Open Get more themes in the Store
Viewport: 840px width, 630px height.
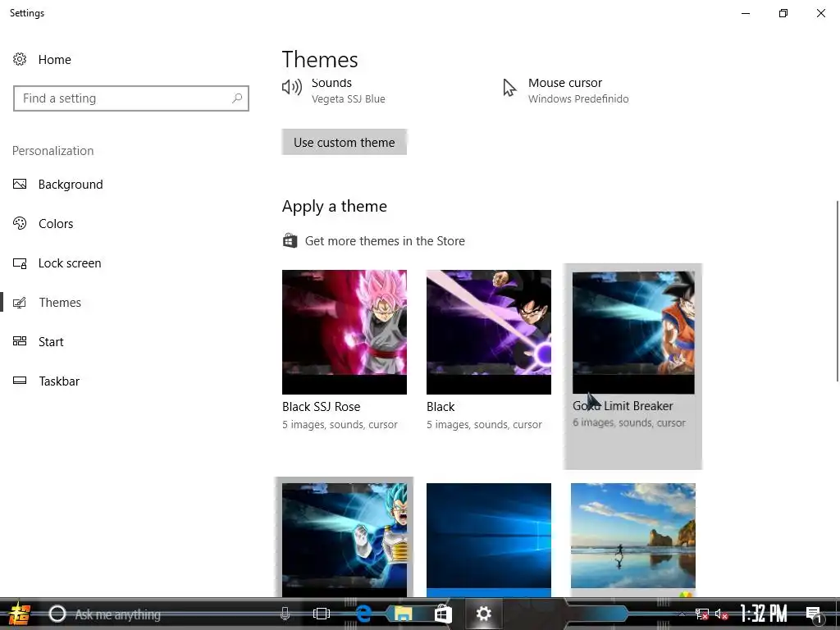[385, 241]
